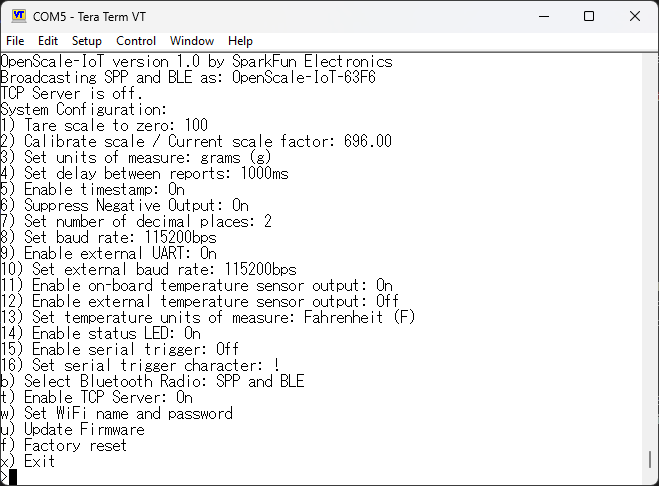Click the Tera Term VT title bar icon
This screenshot has width=659, height=486.
(18, 16)
